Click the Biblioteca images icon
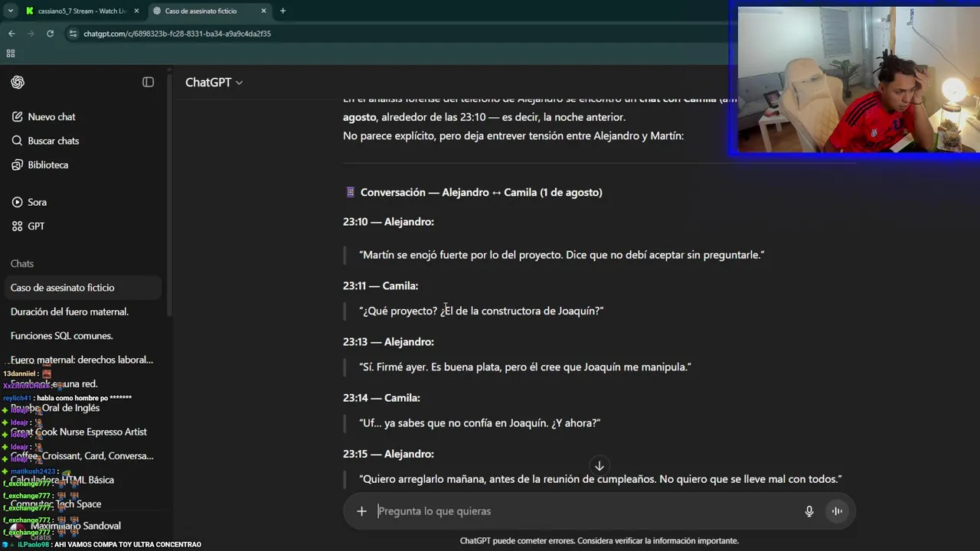980x551 pixels. (x=17, y=165)
